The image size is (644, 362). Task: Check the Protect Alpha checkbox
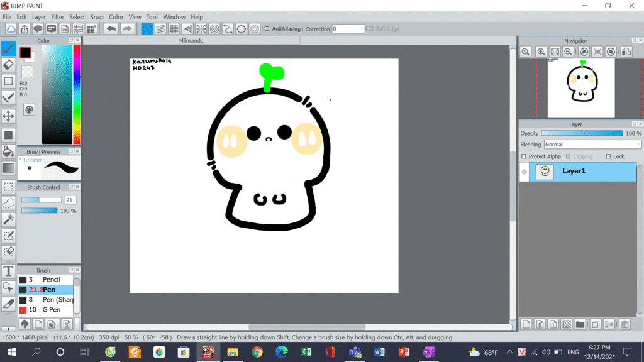524,156
